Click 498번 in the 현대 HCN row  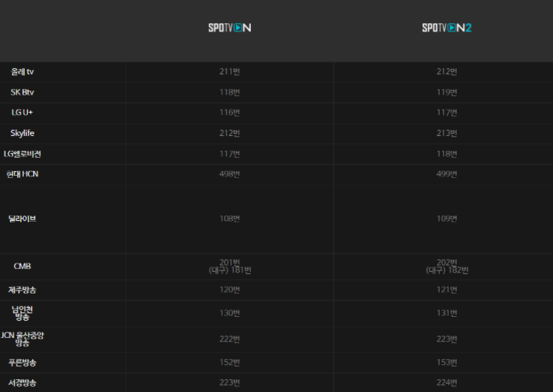click(x=230, y=174)
